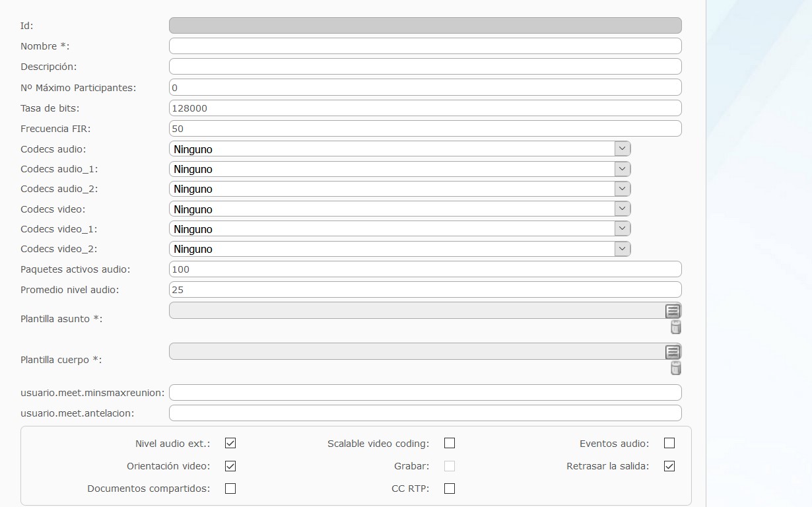Click the 'Plantilla cuerpo *:' label
Image resolution: width=812 pixels, height=507 pixels.
61,360
